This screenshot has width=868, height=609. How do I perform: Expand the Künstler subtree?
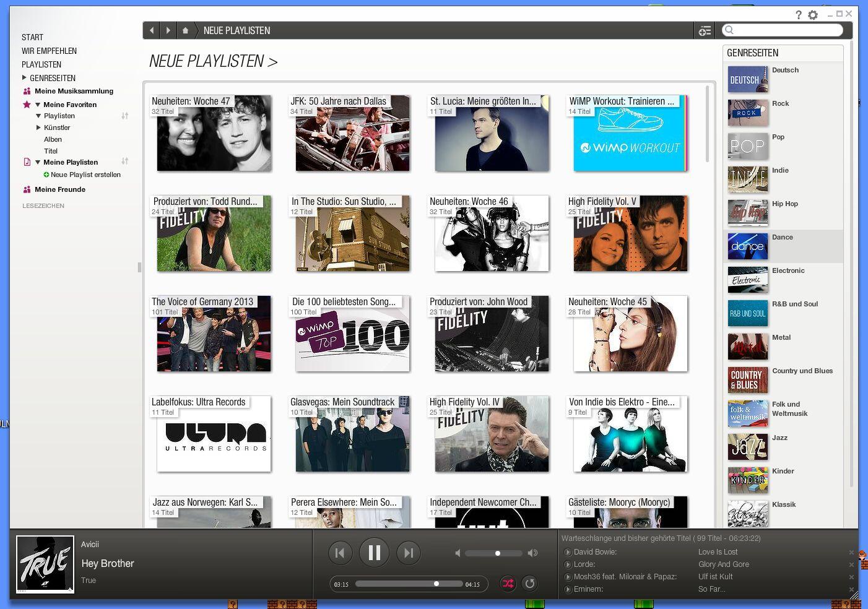tap(38, 127)
